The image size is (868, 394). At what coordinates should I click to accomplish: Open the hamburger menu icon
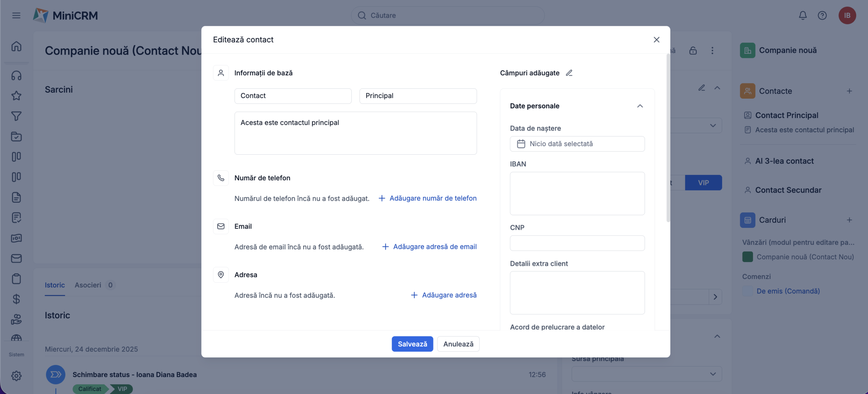pos(16,15)
